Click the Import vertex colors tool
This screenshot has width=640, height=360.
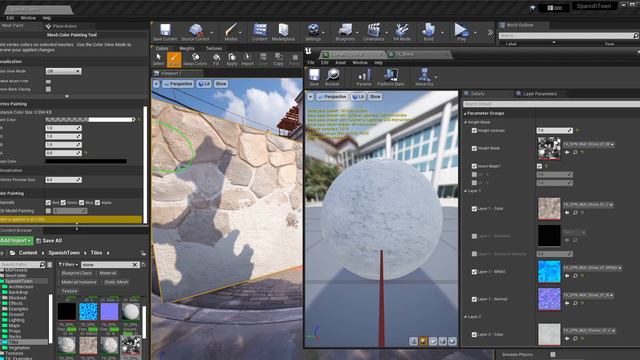[247, 59]
